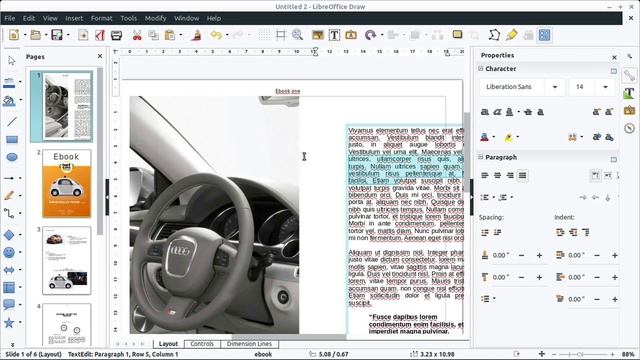Click the Paste clipboard icon
The width and height of the screenshot is (640, 360).
170,35
